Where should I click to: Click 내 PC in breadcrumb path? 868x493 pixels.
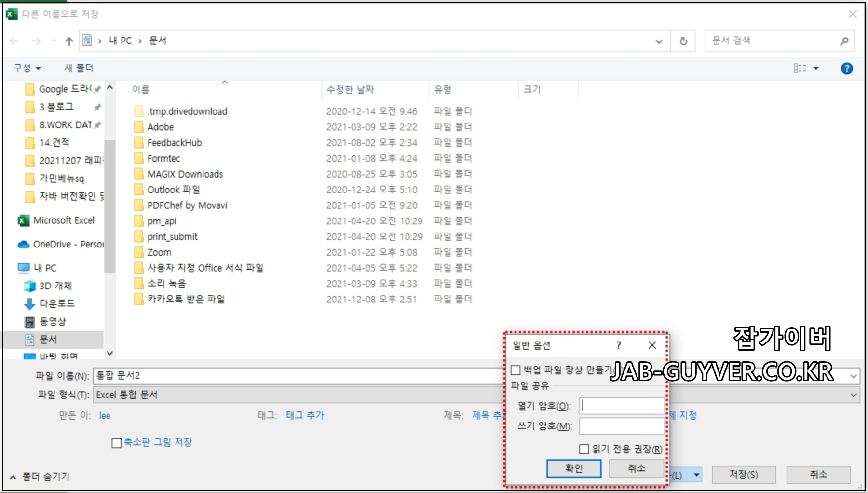[121, 41]
